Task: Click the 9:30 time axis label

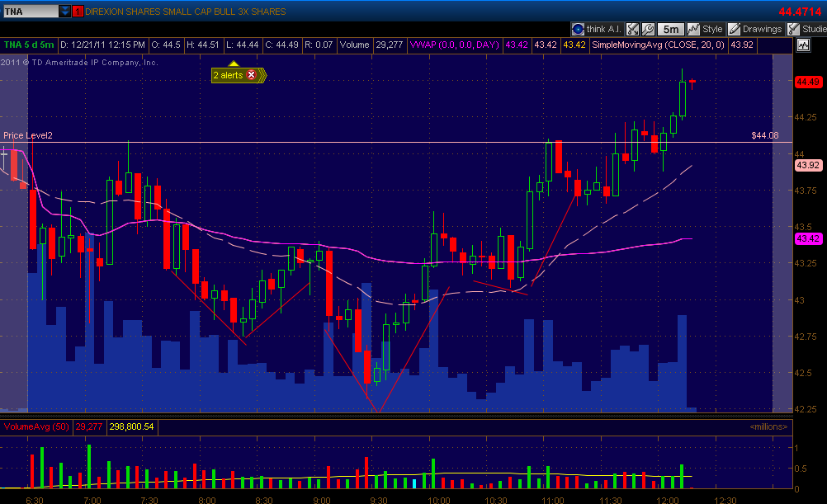Action: pos(379,500)
